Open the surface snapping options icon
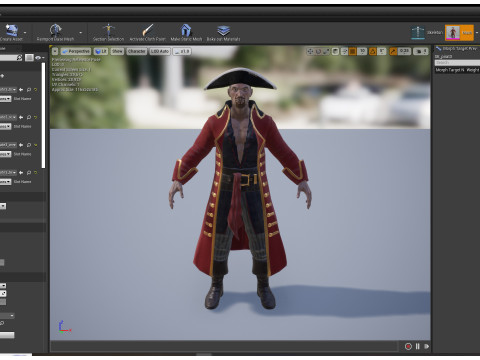 pyautogui.click(x=345, y=51)
